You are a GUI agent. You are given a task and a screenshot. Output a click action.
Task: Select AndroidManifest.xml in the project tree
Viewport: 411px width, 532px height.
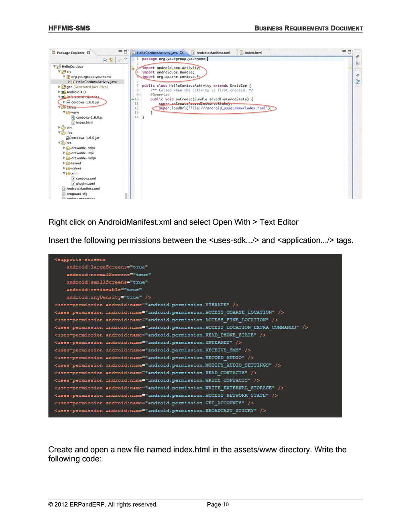tap(81, 189)
